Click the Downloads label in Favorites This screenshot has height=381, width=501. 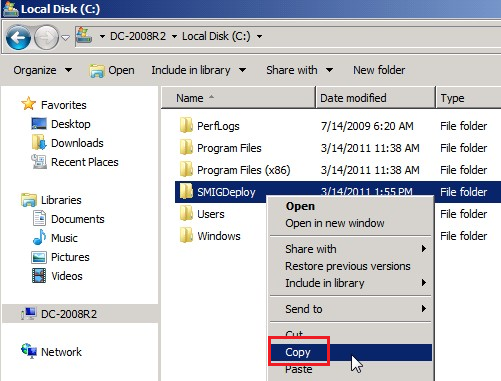pos(77,143)
